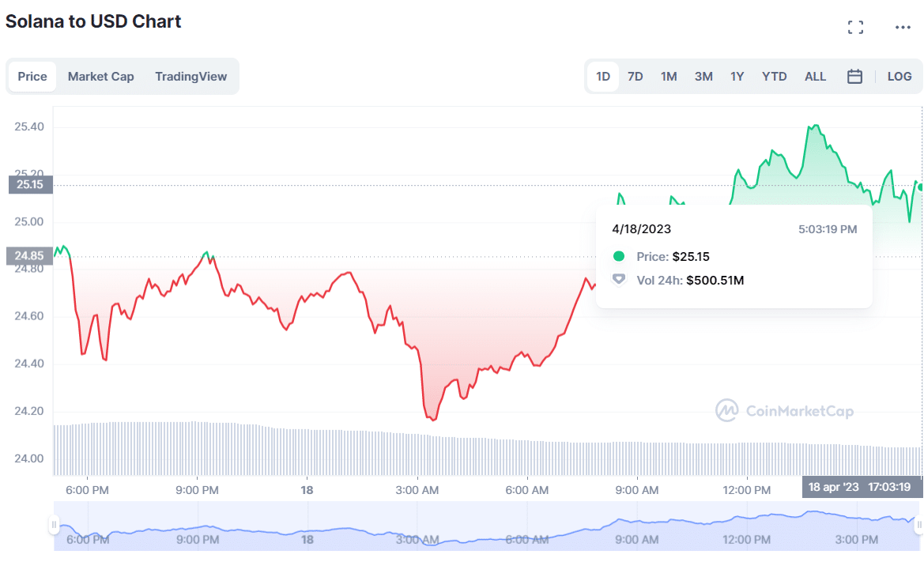Click the 4/18/2023 tooltip date
The image size is (924, 562).
[641, 229]
